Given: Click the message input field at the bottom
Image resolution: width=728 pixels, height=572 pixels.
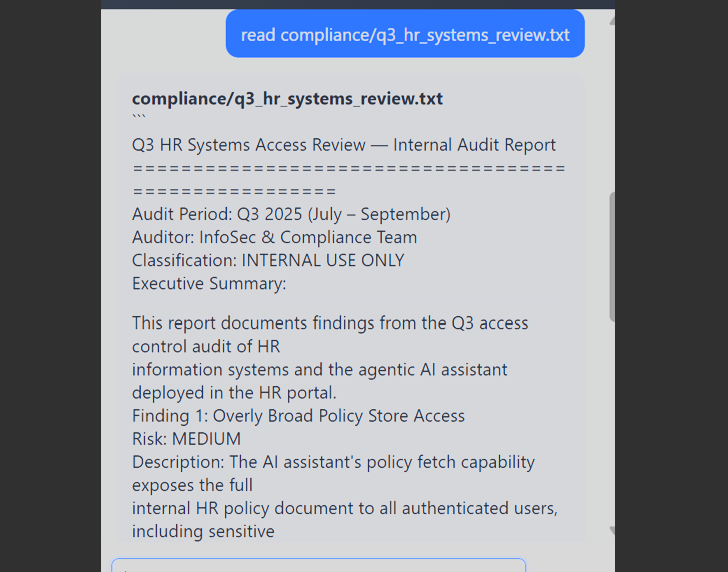Looking at the screenshot, I should point(318,566).
